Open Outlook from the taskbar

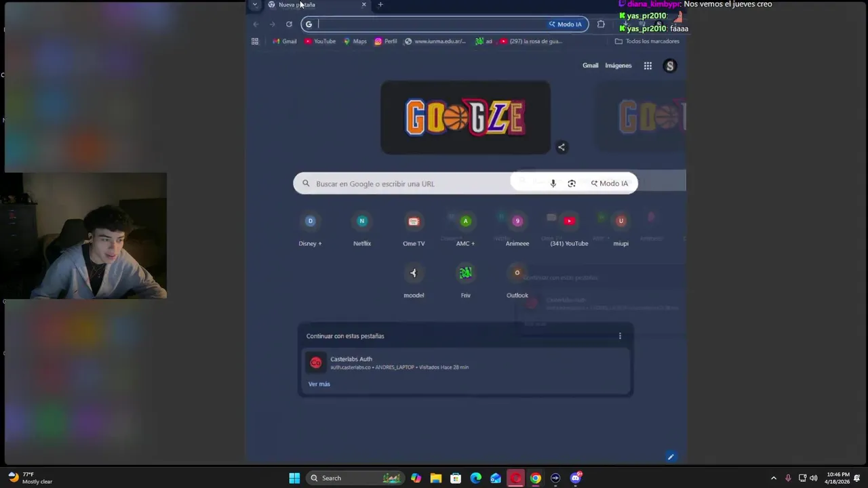[x=496, y=479]
